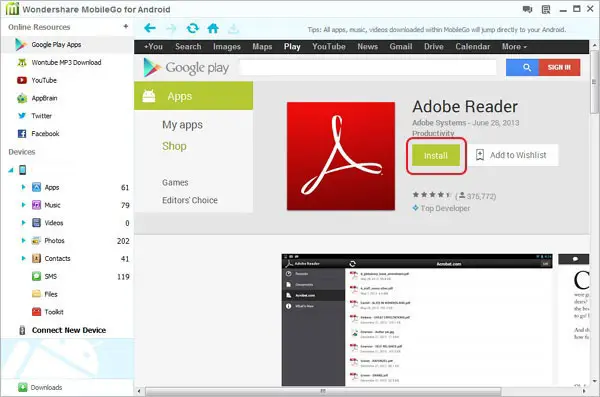Image resolution: width=600 pixels, height=397 pixels.
Task: Open the +You tab in Google bar
Action: coord(153,47)
